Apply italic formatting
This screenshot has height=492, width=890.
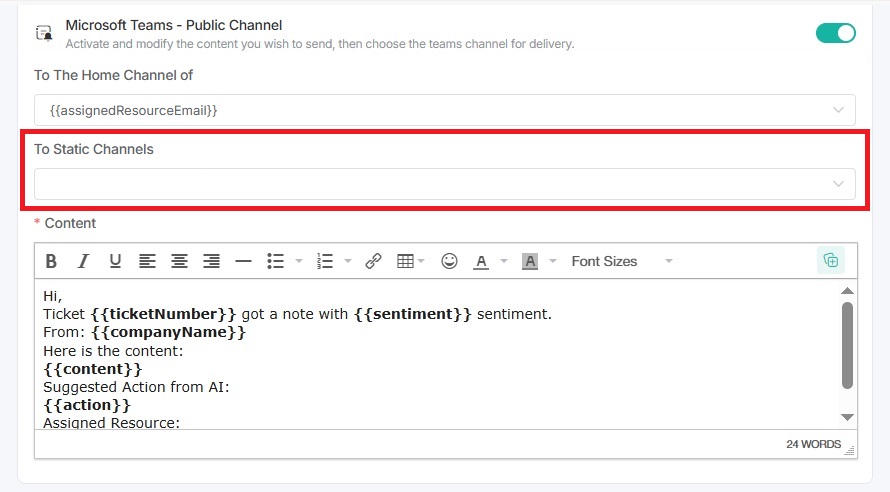[83, 261]
